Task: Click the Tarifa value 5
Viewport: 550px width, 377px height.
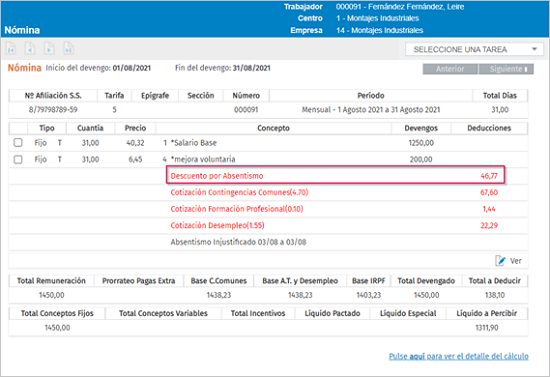Action: [x=114, y=110]
